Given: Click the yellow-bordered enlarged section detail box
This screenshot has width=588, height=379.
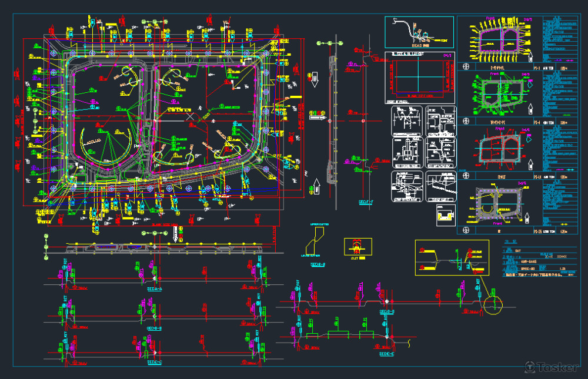Looking at the screenshot, I should (x=452, y=257).
